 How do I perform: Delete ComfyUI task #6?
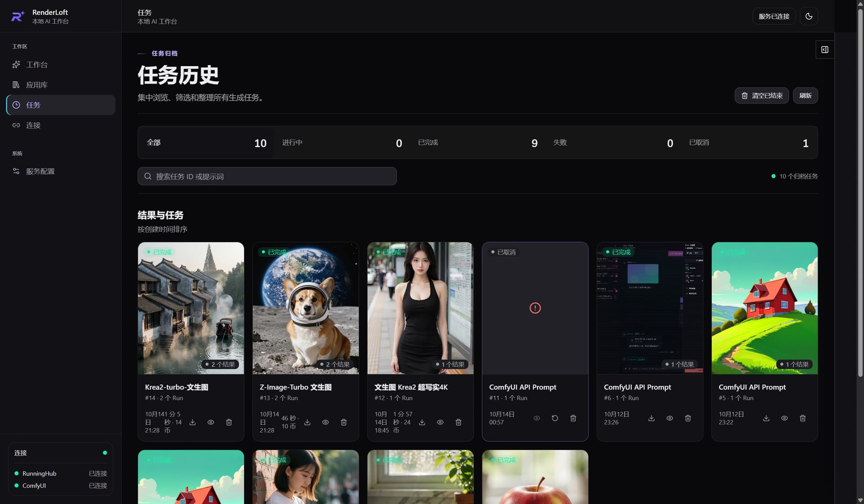click(688, 418)
